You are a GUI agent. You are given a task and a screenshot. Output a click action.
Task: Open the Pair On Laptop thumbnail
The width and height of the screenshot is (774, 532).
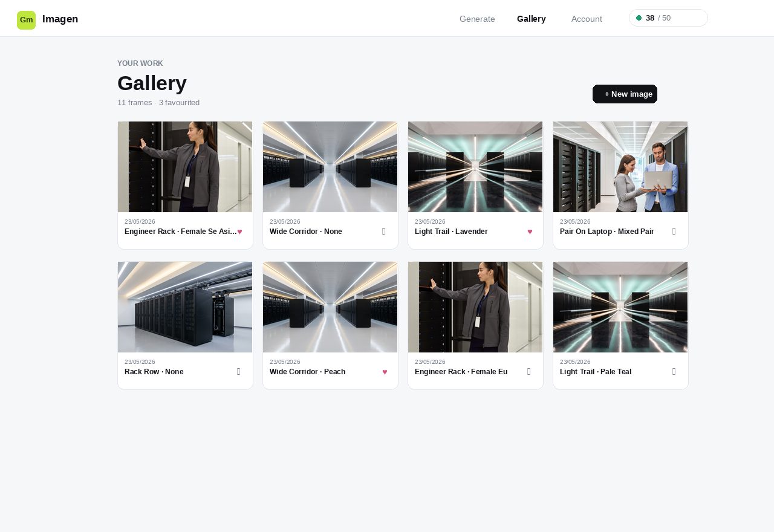620,167
